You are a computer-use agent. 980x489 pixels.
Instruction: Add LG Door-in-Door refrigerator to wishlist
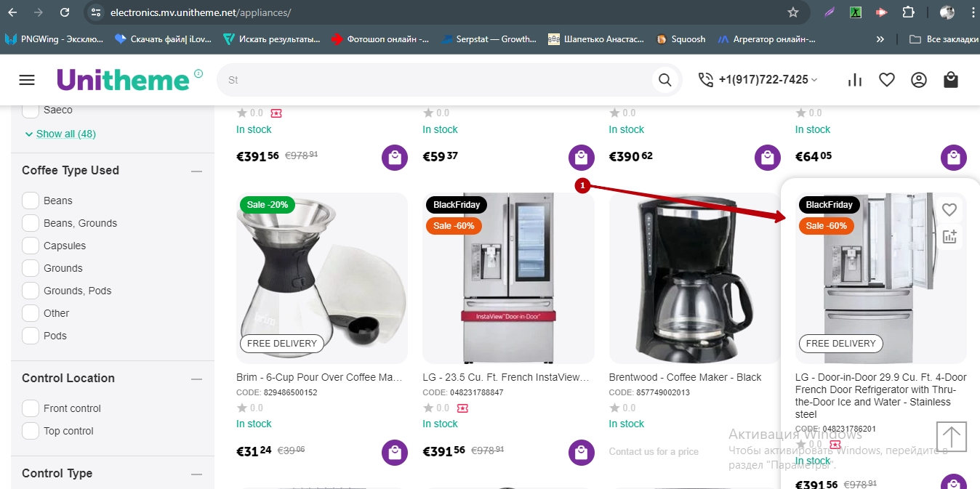pyautogui.click(x=949, y=210)
